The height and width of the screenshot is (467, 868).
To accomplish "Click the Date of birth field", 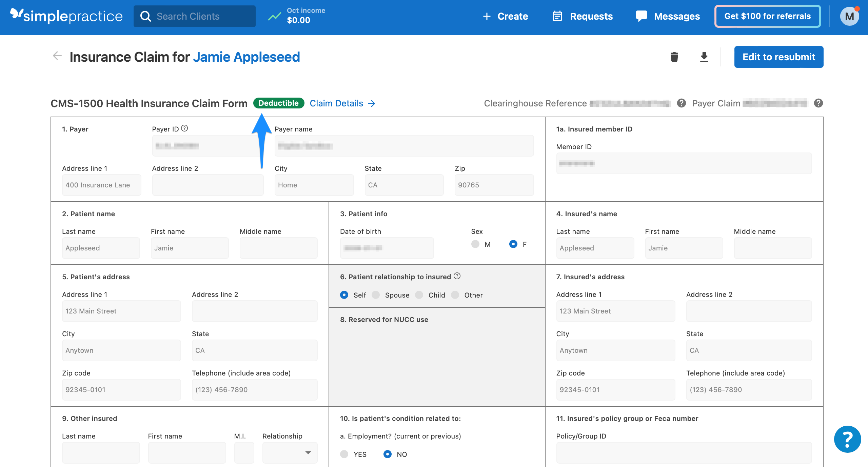I will 387,248.
